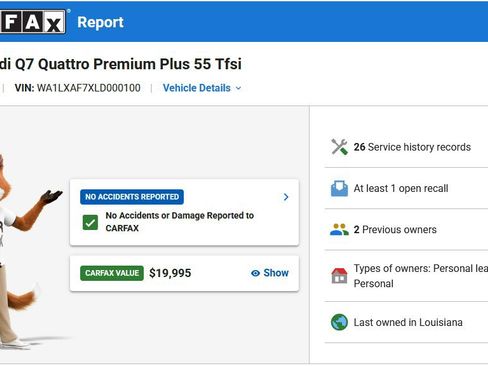Select At least 1 open recall row

406,188
